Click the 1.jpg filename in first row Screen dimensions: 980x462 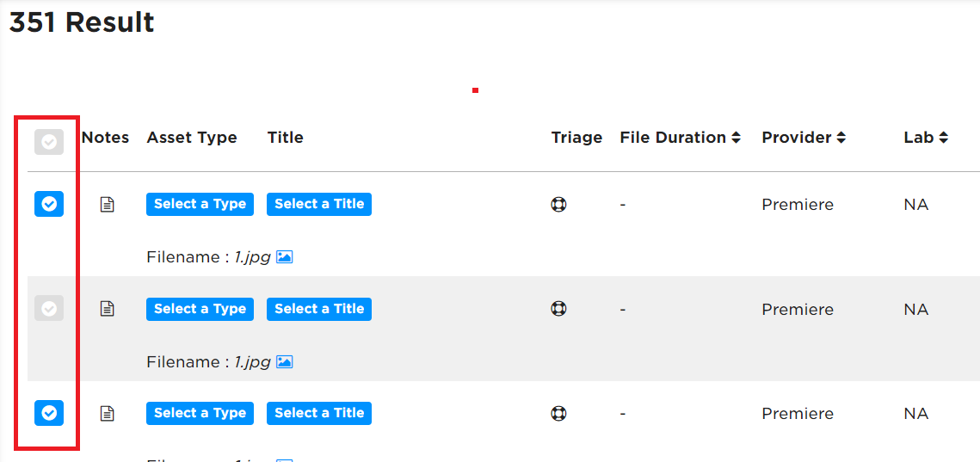[x=252, y=257]
